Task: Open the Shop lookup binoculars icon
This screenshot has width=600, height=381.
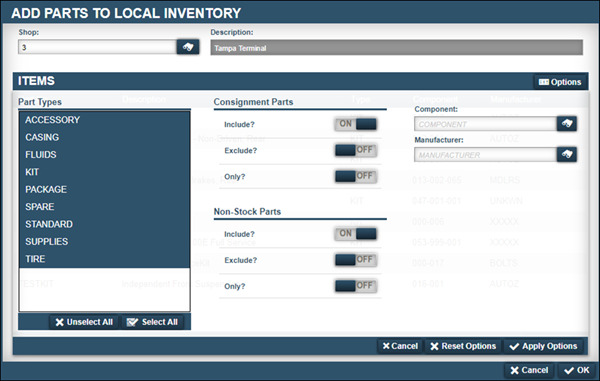Action: tap(188, 47)
